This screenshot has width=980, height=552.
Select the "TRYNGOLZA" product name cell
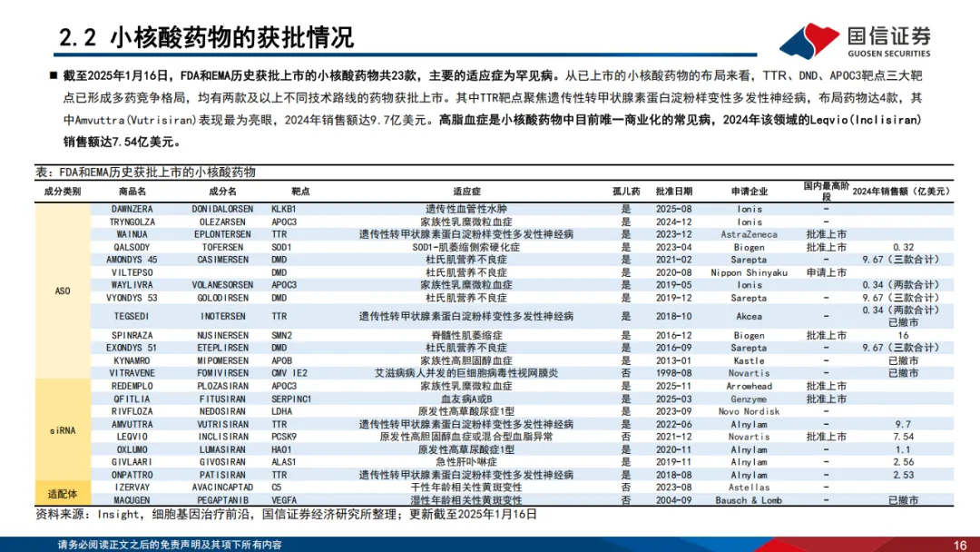[132, 222]
